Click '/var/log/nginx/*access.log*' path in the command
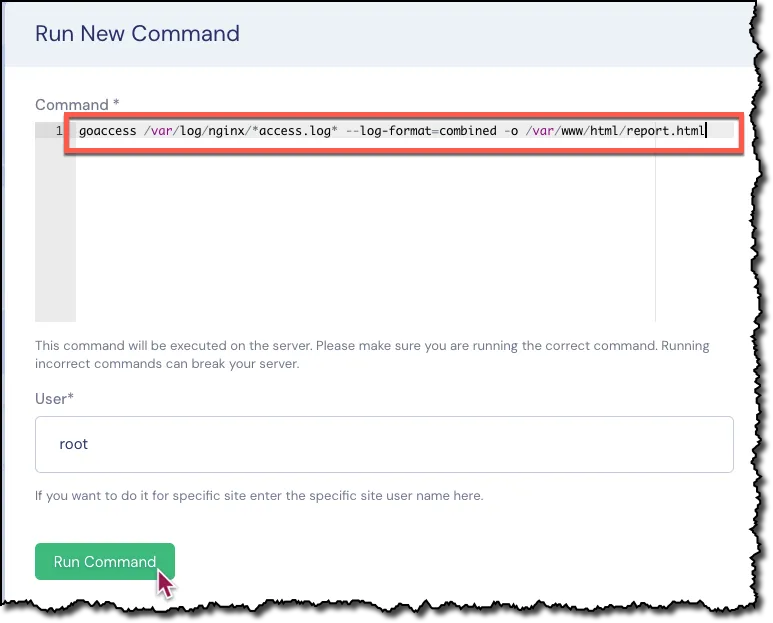This screenshot has height=623, width=773. pyautogui.click(x=241, y=131)
